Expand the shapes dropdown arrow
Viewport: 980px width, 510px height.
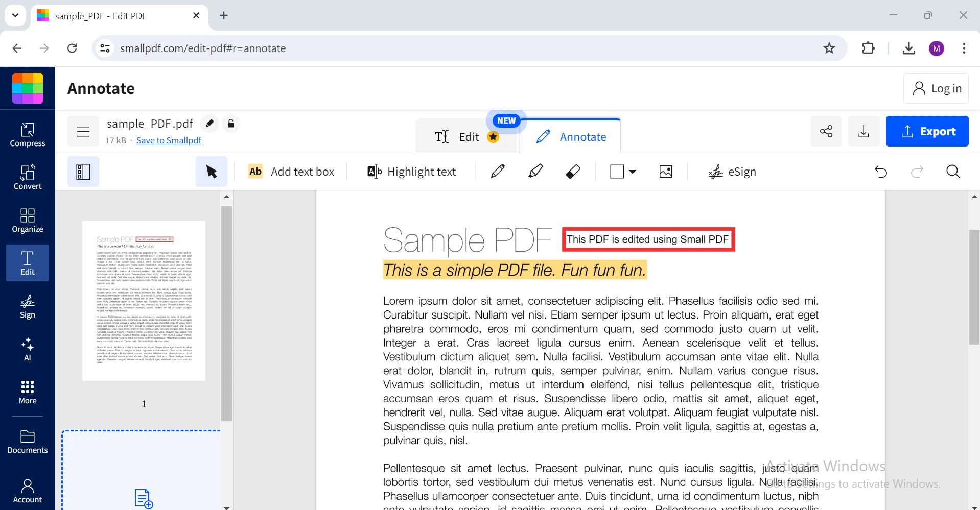[x=633, y=172]
